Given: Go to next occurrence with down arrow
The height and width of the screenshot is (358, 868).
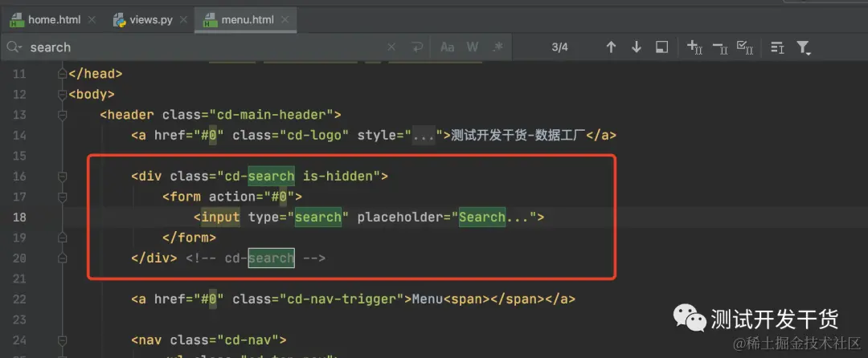Looking at the screenshot, I should coord(637,47).
